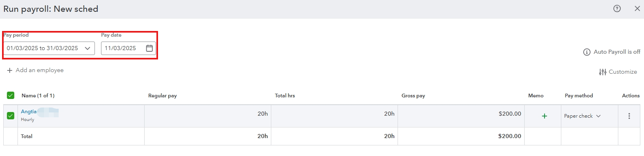Open employee Angtia's name link
Image resolution: width=644 pixels, height=156 pixels.
[x=29, y=112]
